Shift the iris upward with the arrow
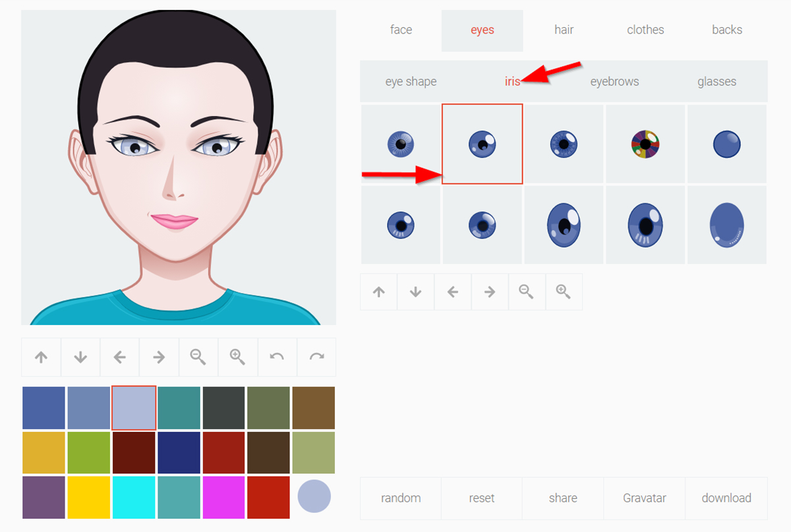The width and height of the screenshot is (791, 532). click(x=378, y=291)
